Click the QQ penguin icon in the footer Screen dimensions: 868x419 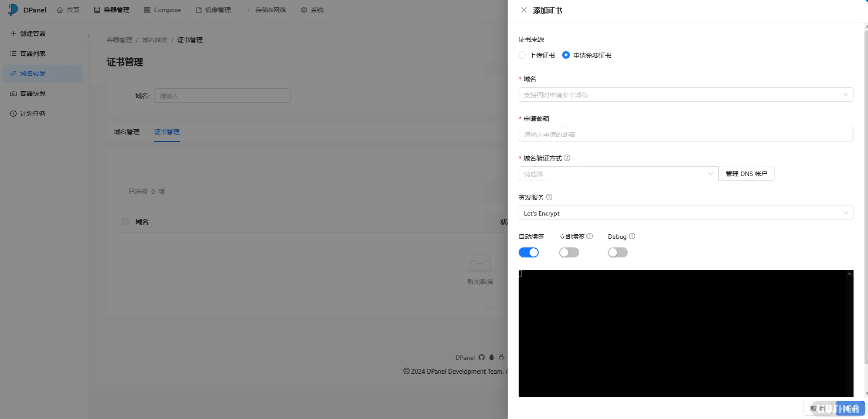coord(491,357)
